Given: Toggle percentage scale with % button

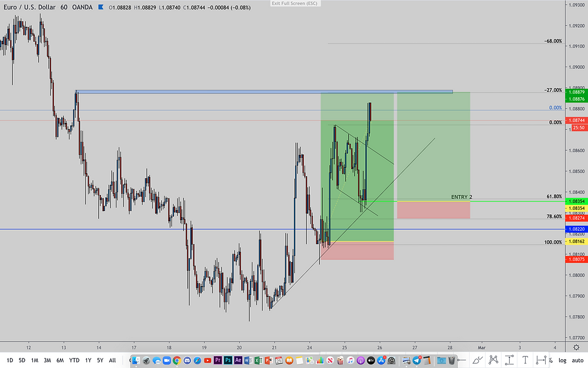Looking at the screenshot, I should click(x=550, y=360).
